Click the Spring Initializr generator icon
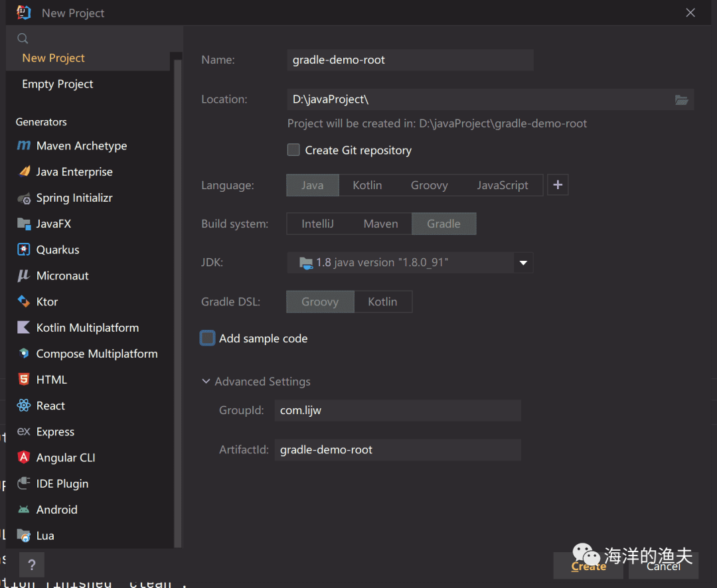The width and height of the screenshot is (717, 588). pyautogui.click(x=24, y=198)
